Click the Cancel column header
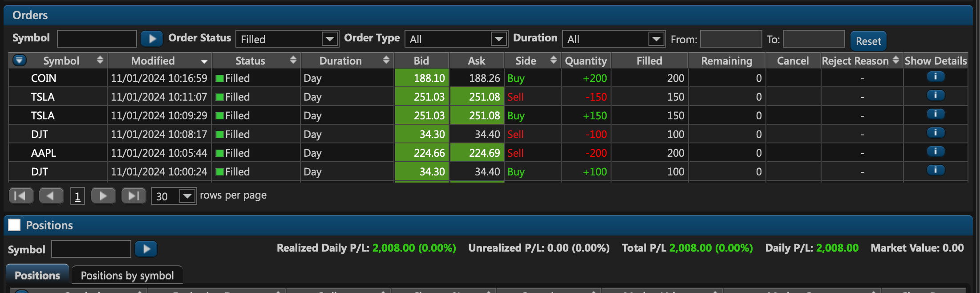The height and width of the screenshot is (293, 980). point(793,61)
